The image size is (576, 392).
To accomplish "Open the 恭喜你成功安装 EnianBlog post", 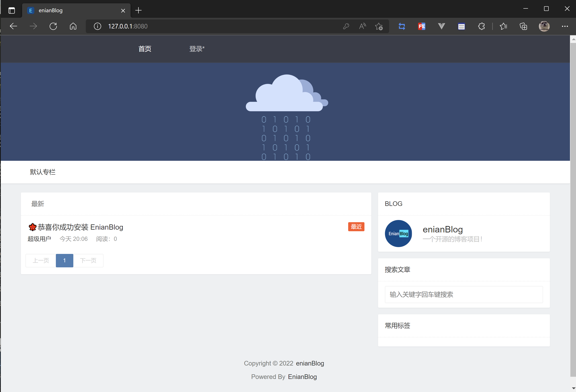I will [80, 227].
